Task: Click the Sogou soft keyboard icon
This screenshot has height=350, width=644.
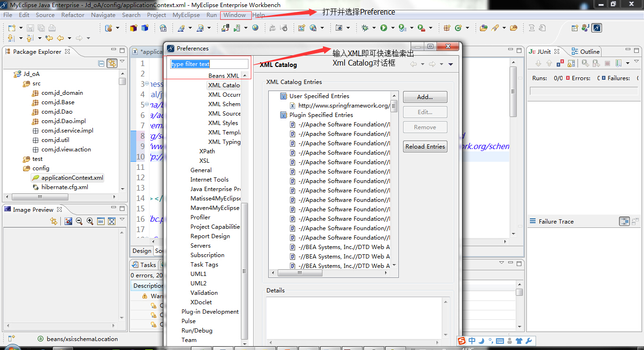Action: point(500,341)
